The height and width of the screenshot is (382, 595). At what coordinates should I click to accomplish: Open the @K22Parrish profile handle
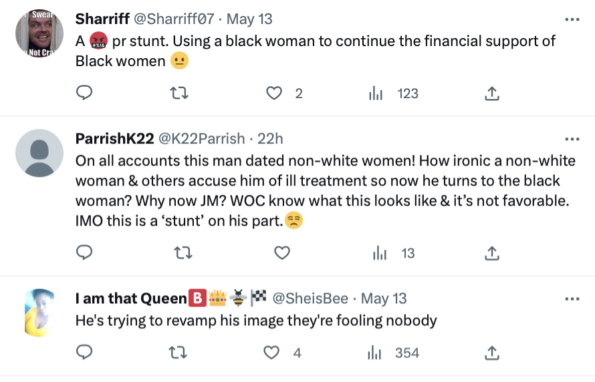pyautogui.click(x=201, y=139)
